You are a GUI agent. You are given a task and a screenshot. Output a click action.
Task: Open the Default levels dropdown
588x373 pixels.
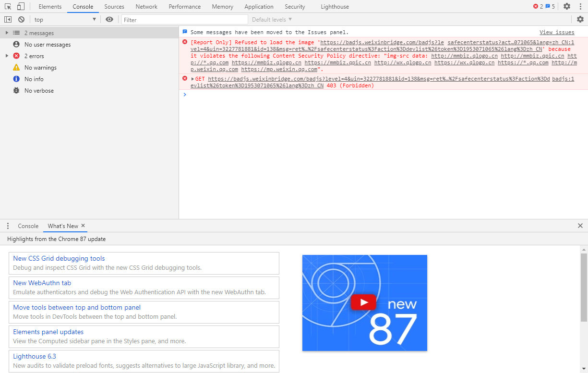tap(272, 20)
